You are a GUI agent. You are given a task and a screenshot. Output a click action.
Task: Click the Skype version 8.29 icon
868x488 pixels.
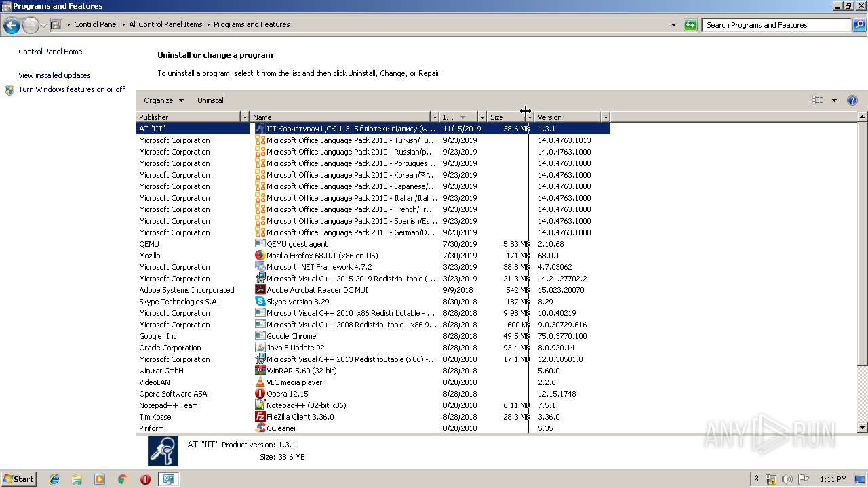[260, 302]
